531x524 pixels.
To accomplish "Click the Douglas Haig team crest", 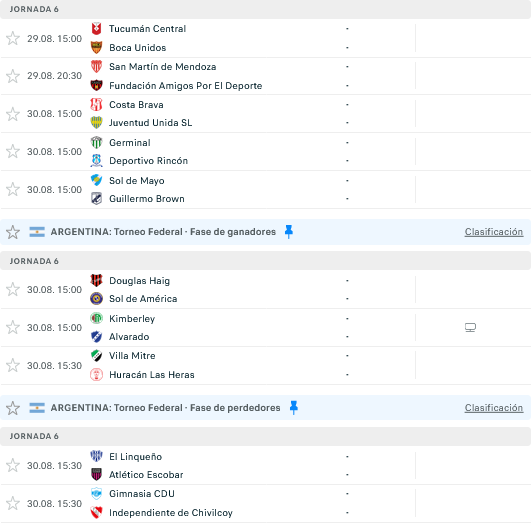I will 97,280.
